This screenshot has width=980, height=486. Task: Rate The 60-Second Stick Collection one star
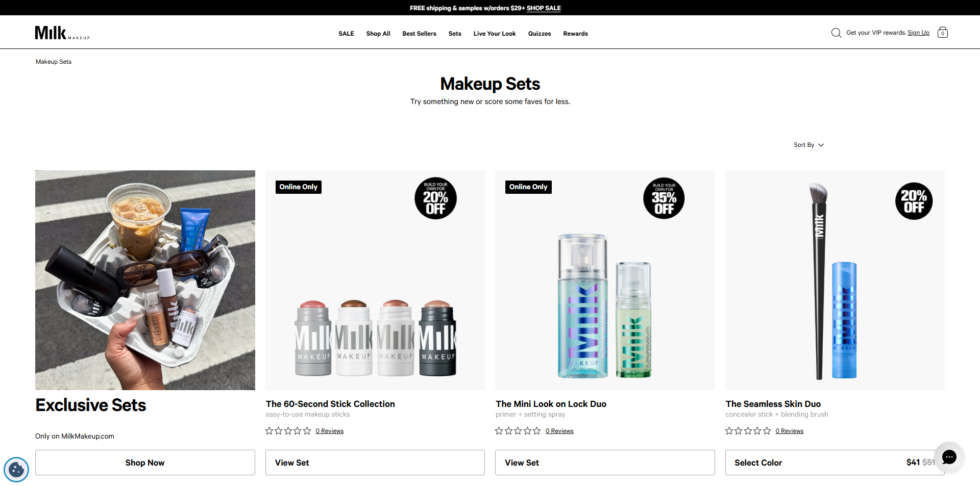269,430
